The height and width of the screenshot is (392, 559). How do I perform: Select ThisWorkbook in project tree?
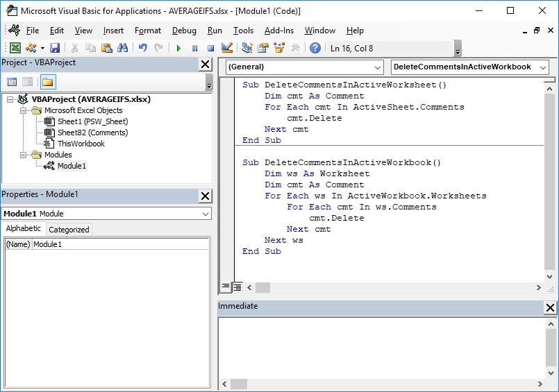(x=81, y=144)
